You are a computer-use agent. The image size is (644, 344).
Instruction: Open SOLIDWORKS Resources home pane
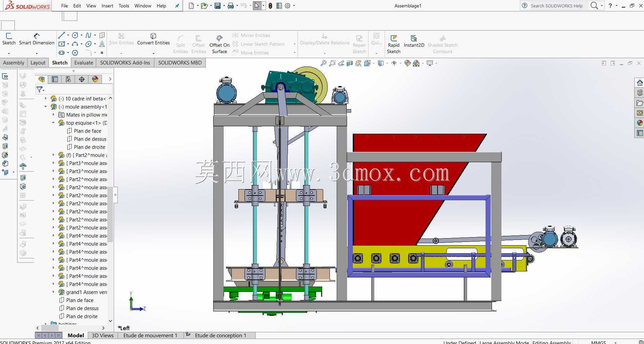pyautogui.click(x=640, y=83)
